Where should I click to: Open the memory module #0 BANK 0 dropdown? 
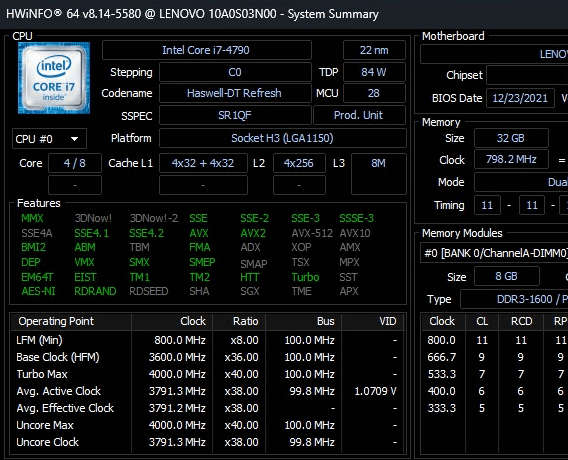(x=494, y=252)
